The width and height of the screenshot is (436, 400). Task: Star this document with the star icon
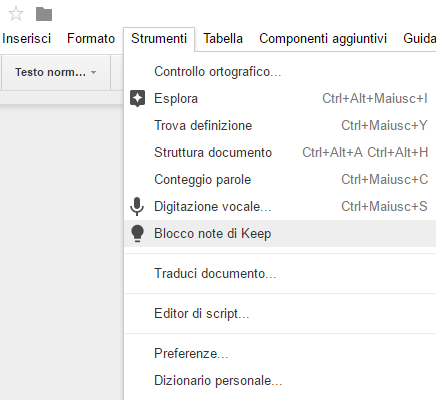click(16, 14)
